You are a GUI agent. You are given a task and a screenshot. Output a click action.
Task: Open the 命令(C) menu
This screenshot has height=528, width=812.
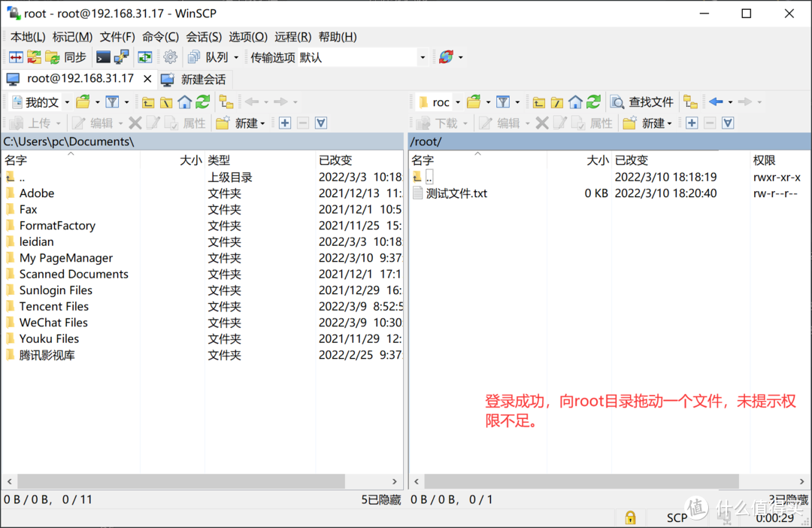tap(161, 37)
